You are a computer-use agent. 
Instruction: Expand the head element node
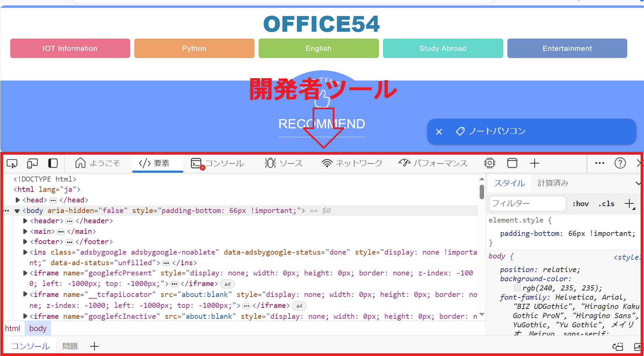click(17, 200)
